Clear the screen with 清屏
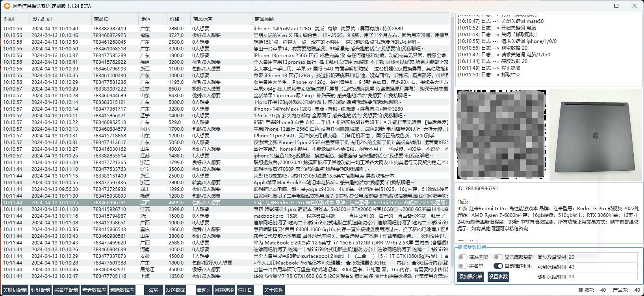644x296 pixels. pyautogui.click(x=153, y=290)
